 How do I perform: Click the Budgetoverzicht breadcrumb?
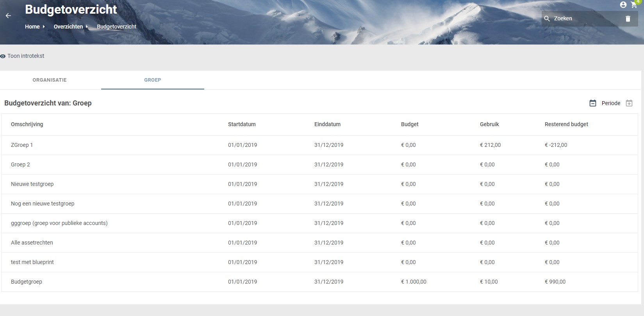(117, 27)
